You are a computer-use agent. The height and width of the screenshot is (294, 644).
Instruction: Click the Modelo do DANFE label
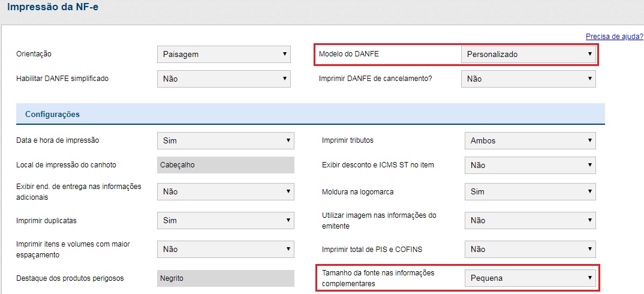tap(348, 54)
